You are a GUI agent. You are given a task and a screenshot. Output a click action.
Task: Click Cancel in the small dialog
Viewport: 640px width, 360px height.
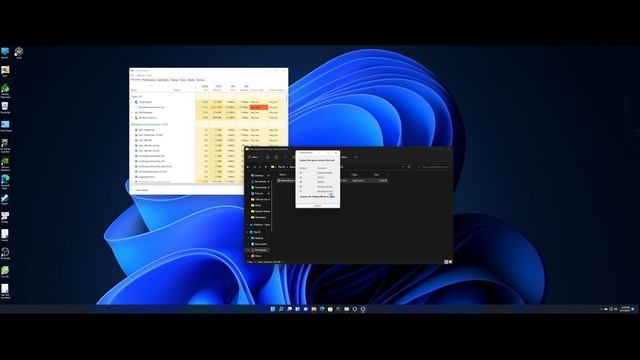click(x=318, y=205)
